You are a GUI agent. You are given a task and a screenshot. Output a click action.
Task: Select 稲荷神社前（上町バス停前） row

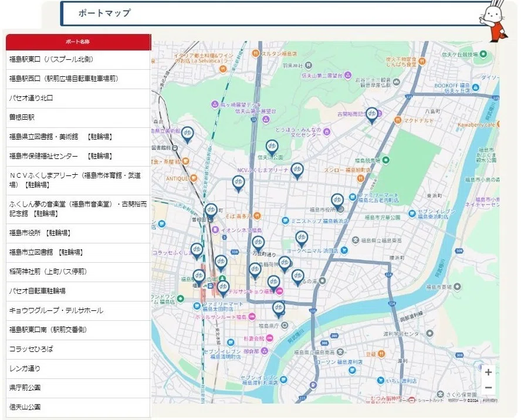coord(78,272)
